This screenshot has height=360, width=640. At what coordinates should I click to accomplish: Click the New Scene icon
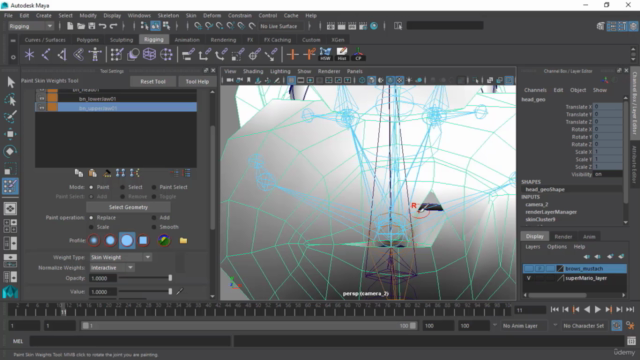coord(70,26)
